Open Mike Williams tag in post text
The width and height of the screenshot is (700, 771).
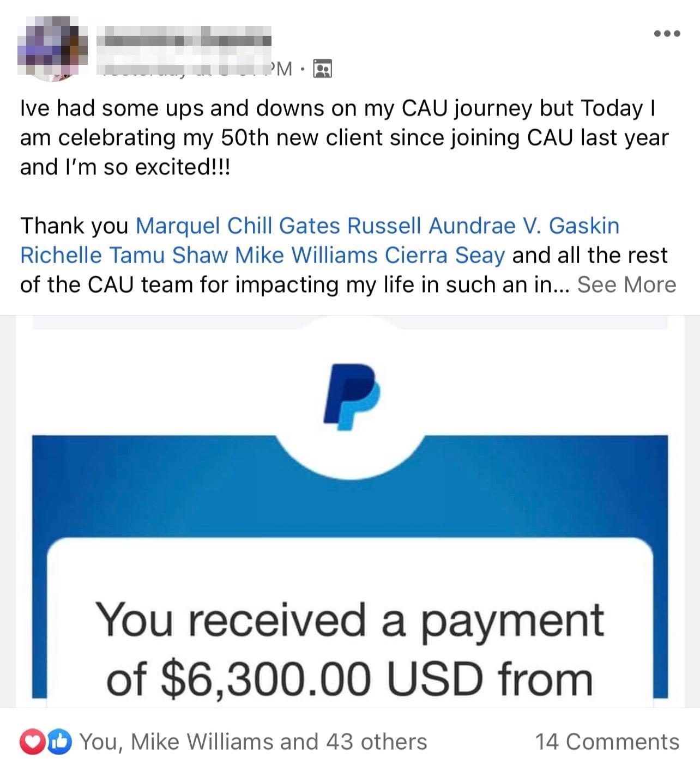click(306, 255)
